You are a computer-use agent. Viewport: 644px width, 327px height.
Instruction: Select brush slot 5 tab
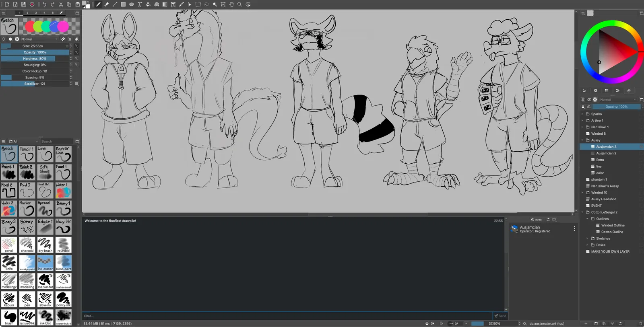coord(53,13)
